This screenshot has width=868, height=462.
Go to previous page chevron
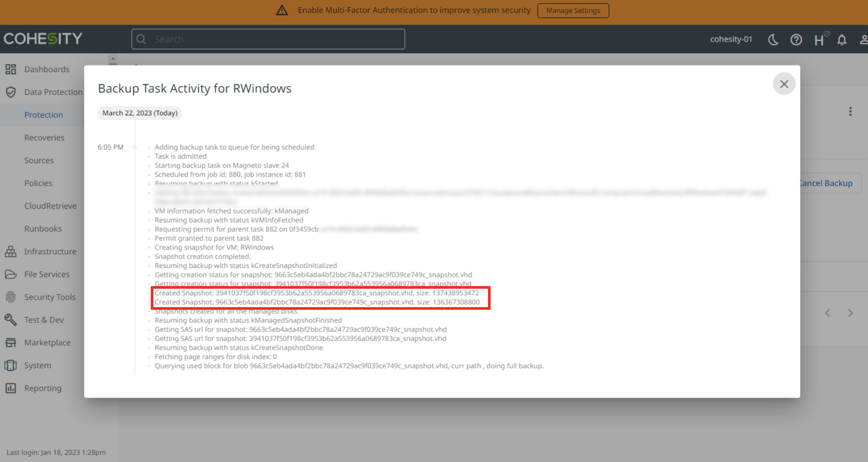827,313
